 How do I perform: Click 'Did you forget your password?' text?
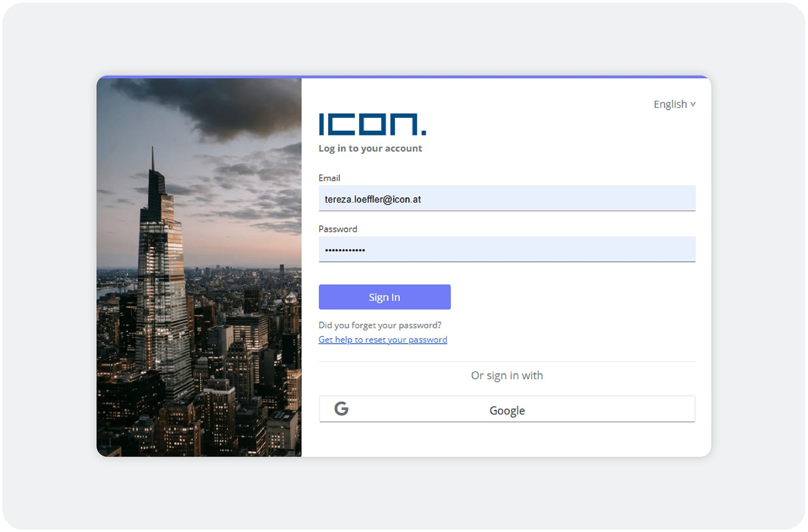380,325
